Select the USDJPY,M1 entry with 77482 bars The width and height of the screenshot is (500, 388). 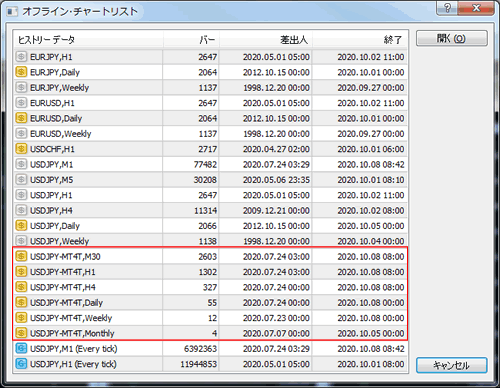click(52, 164)
